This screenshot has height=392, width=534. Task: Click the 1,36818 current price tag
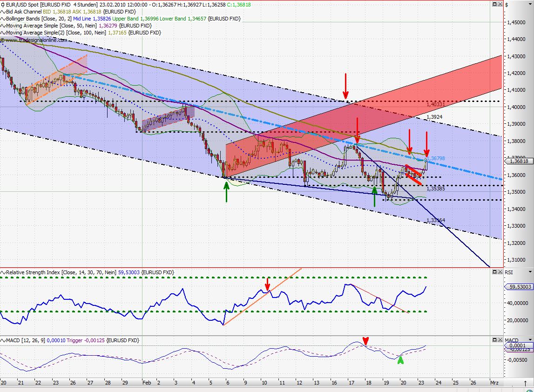(x=520, y=161)
